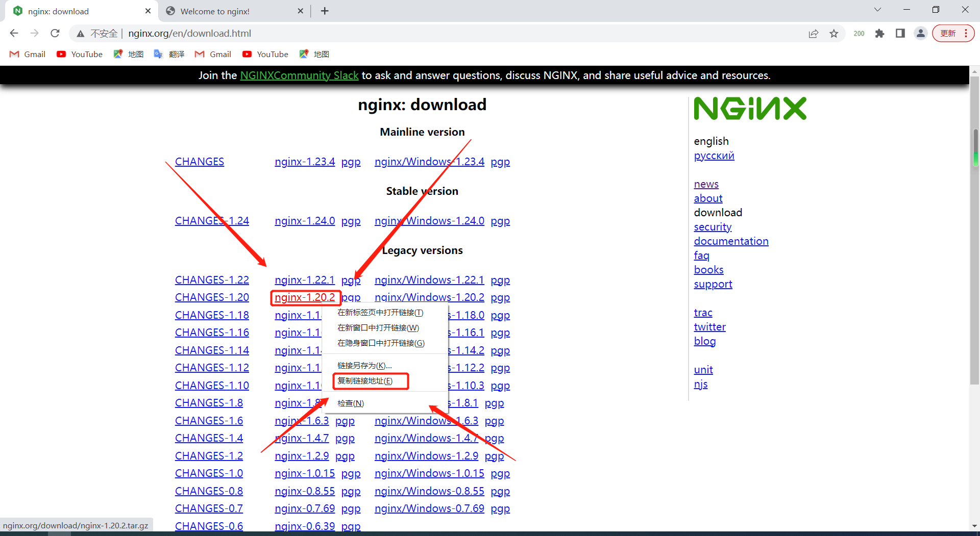
Task: Choose 链接另存为 from the context menu
Action: coord(364,366)
